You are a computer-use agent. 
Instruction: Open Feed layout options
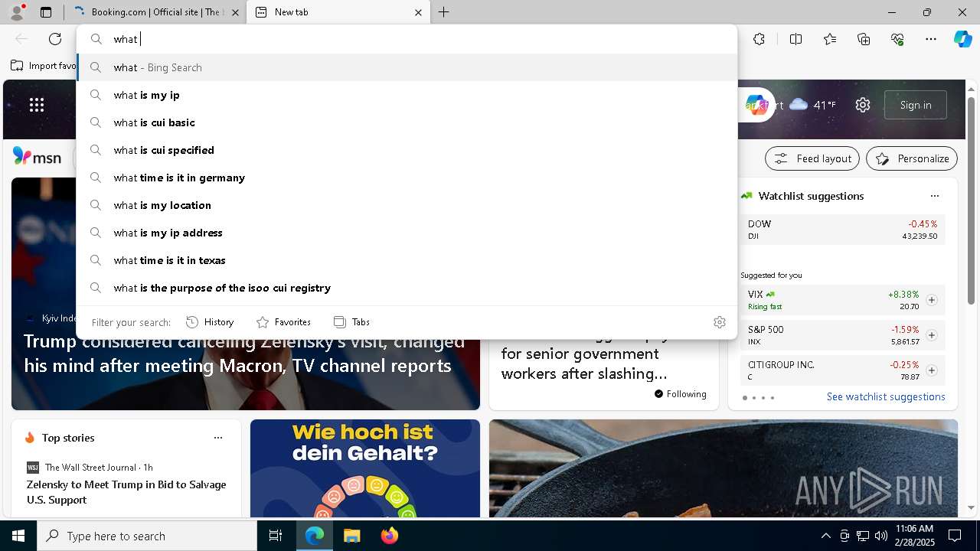click(x=812, y=158)
